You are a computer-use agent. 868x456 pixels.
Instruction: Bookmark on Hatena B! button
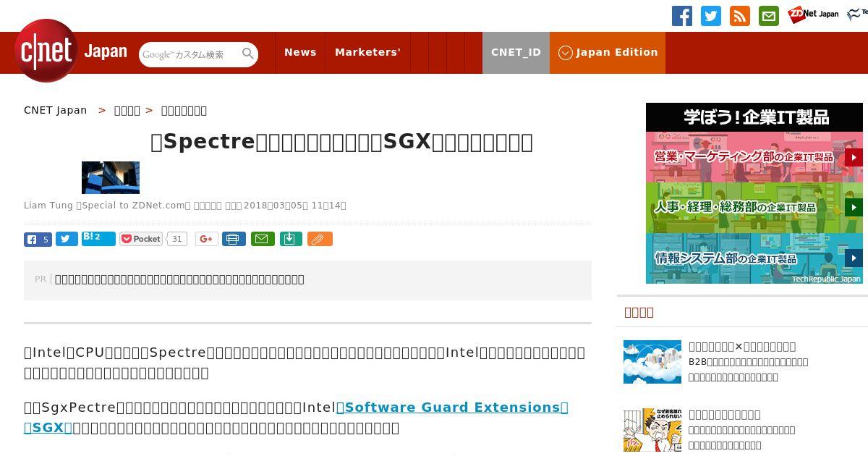(98, 238)
